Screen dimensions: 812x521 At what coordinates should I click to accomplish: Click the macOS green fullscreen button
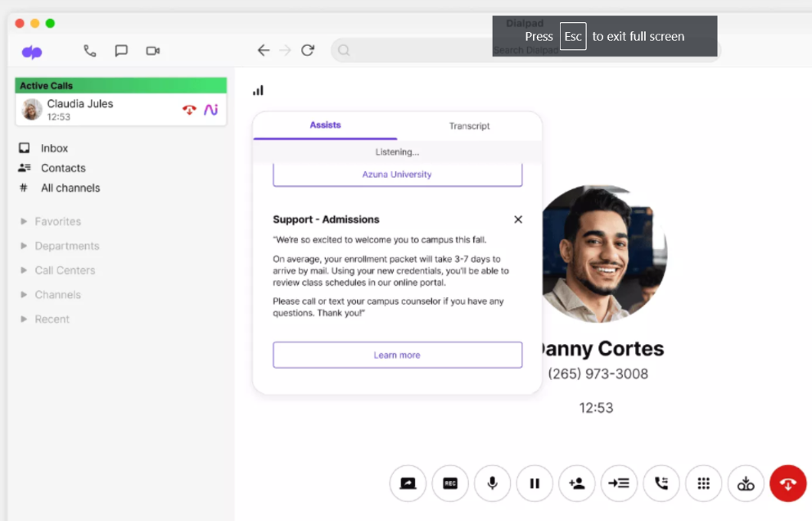[x=50, y=23]
